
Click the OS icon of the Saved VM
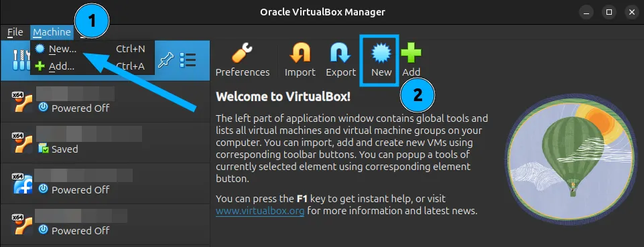coord(21,143)
